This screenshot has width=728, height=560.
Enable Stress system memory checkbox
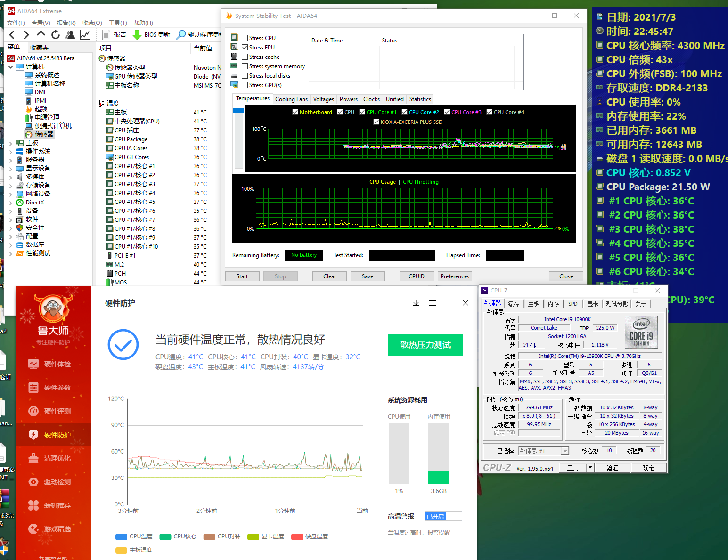(x=245, y=66)
